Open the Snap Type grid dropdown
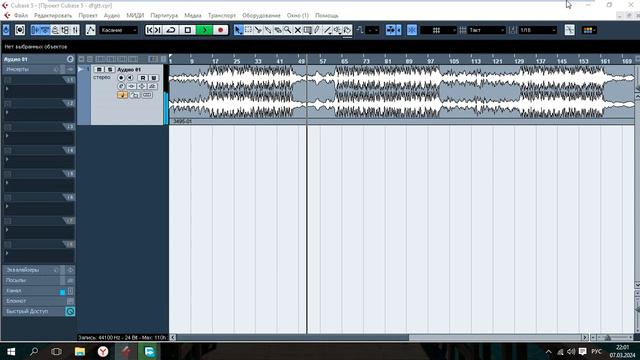The height and width of the screenshot is (360, 640). (x=438, y=30)
